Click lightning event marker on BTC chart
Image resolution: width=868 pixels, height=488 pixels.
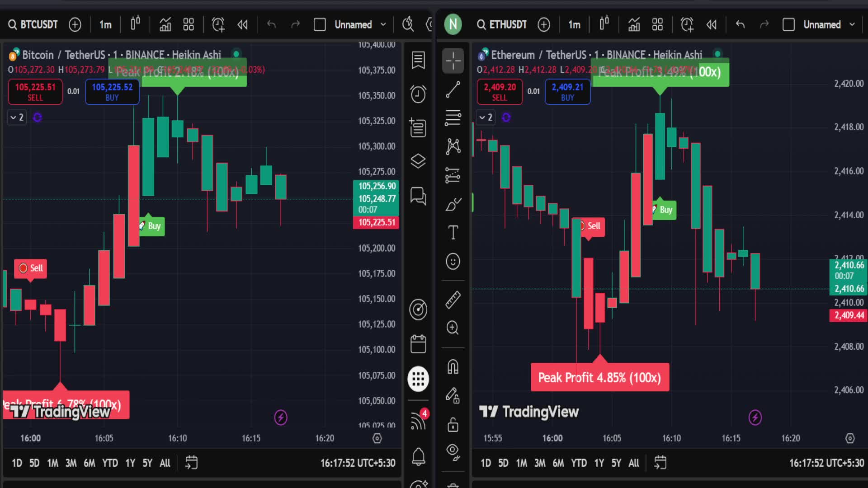(x=281, y=418)
